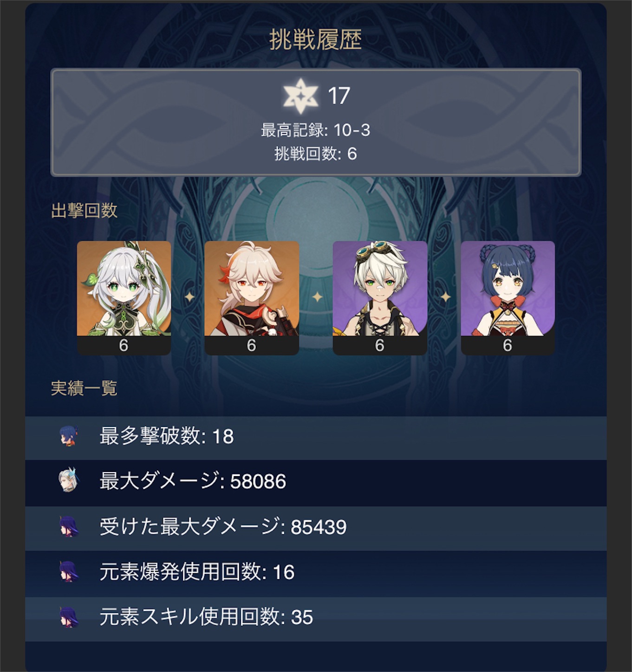Click the 最高記録: 10-3 text
Screen dimensions: 632x672
click(316, 130)
